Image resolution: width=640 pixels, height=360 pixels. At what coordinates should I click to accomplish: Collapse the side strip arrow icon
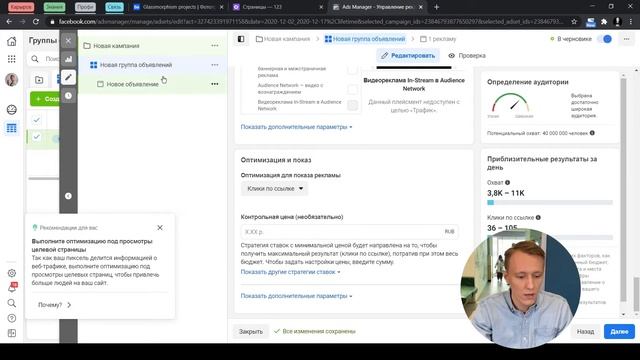(x=68, y=196)
